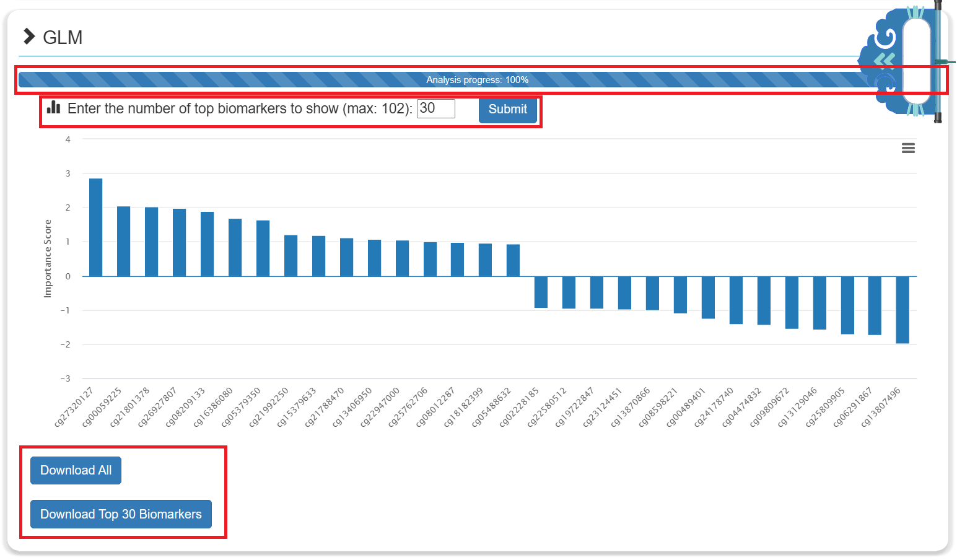Select the most negative bar, cg13807496
This screenshot has width=957, height=560.
coord(902,309)
